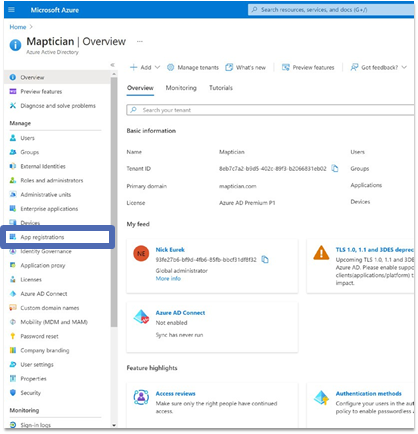Click the Applications label in Basic information
The image size is (418, 434).
(366, 185)
